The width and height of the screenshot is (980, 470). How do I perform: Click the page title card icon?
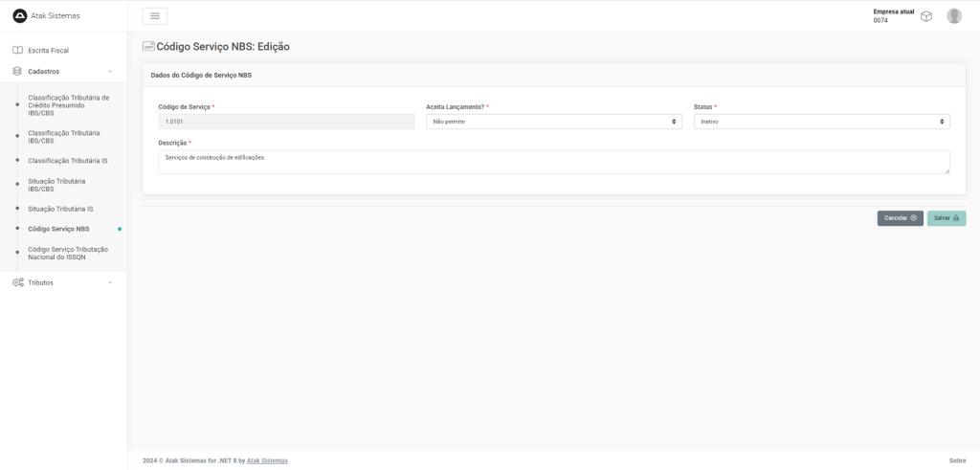(x=148, y=46)
